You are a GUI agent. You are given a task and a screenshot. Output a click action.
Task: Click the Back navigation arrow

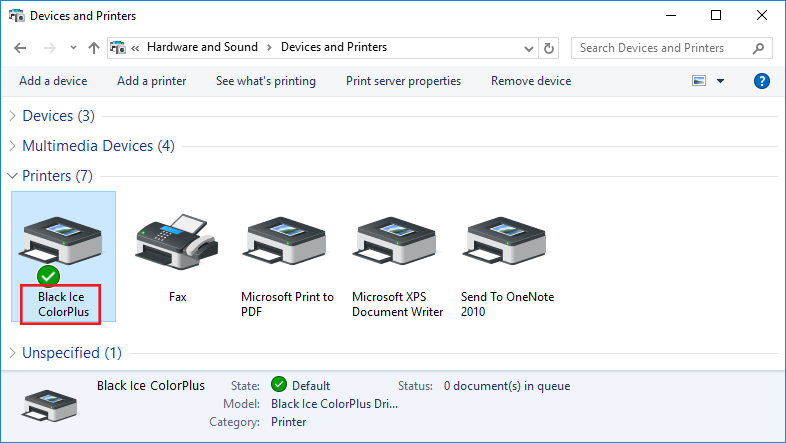(21, 47)
